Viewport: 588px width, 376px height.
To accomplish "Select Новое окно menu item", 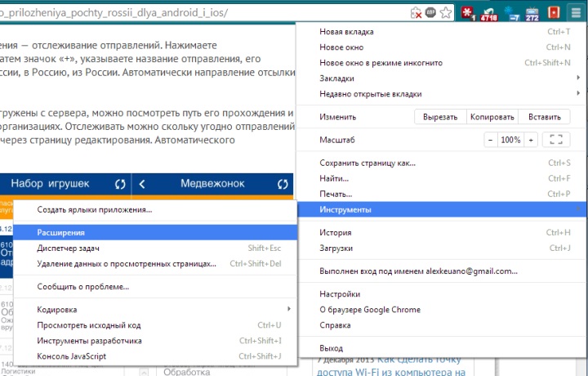I will pyautogui.click(x=441, y=47).
